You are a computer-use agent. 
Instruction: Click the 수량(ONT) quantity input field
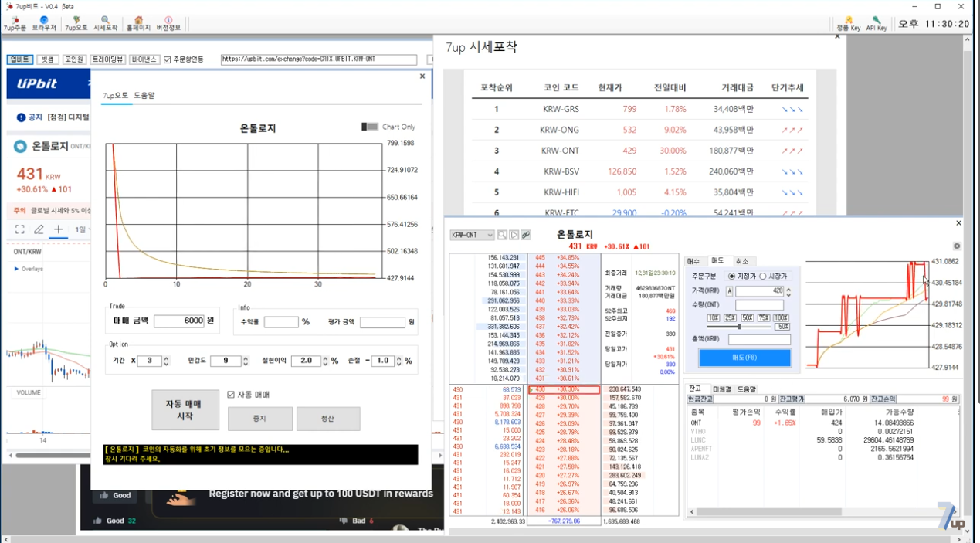coord(759,306)
